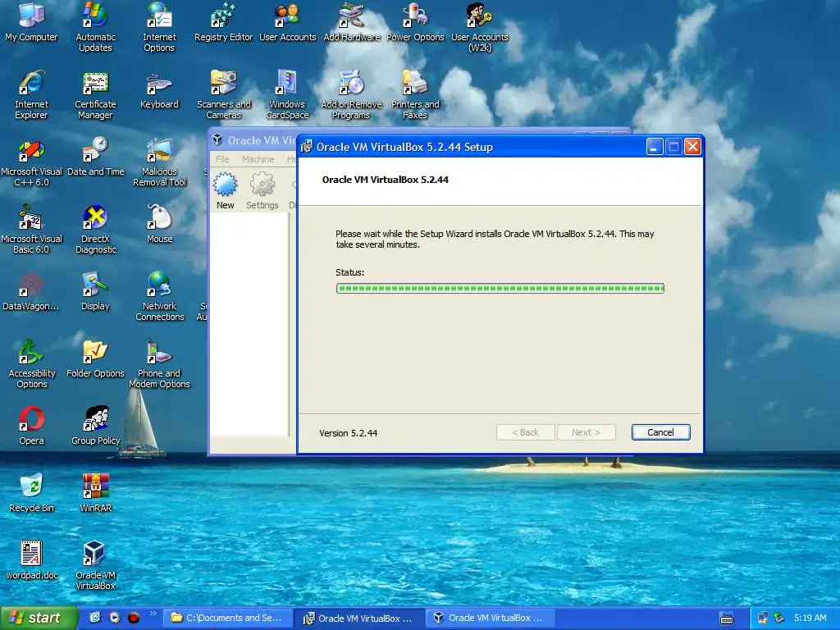Image resolution: width=840 pixels, height=630 pixels.
Task: Click the DataWagon desktop shortcut
Action: pyautogui.click(x=31, y=292)
